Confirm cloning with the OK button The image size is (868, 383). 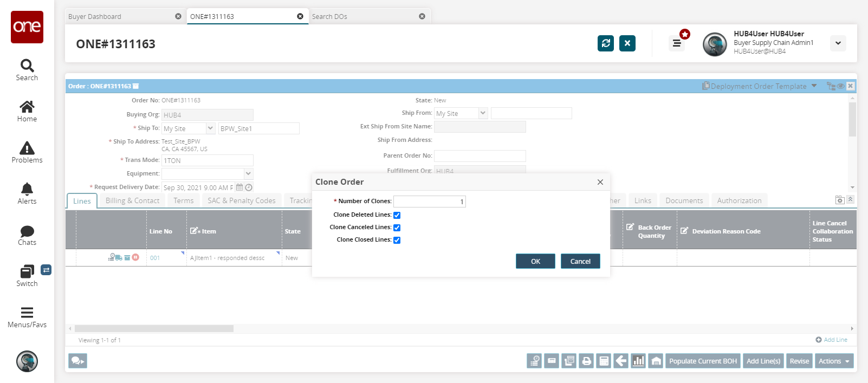[535, 261]
